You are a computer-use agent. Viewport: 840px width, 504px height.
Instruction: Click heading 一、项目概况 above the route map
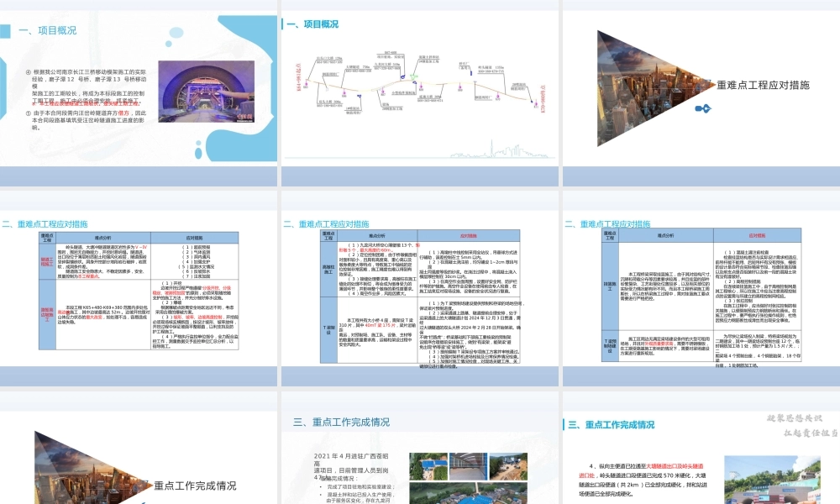coord(312,24)
